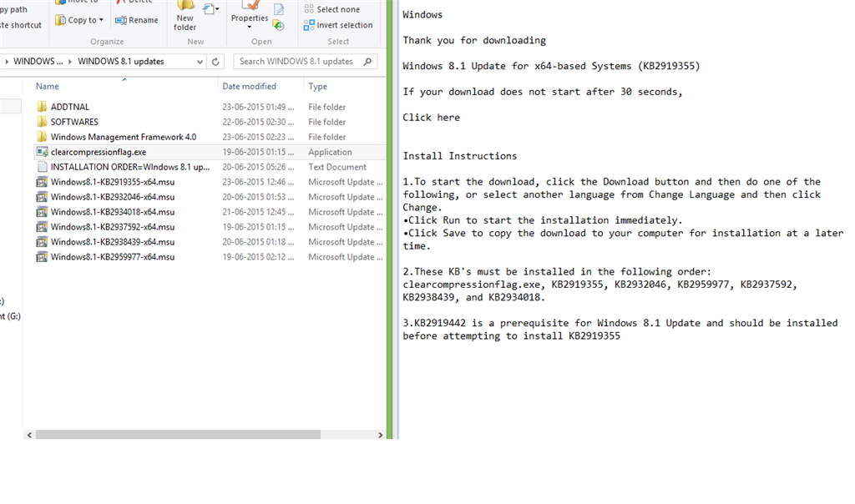855x504 pixels.
Task: Select the SOFTWARES folder icon
Action: [x=42, y=122]
